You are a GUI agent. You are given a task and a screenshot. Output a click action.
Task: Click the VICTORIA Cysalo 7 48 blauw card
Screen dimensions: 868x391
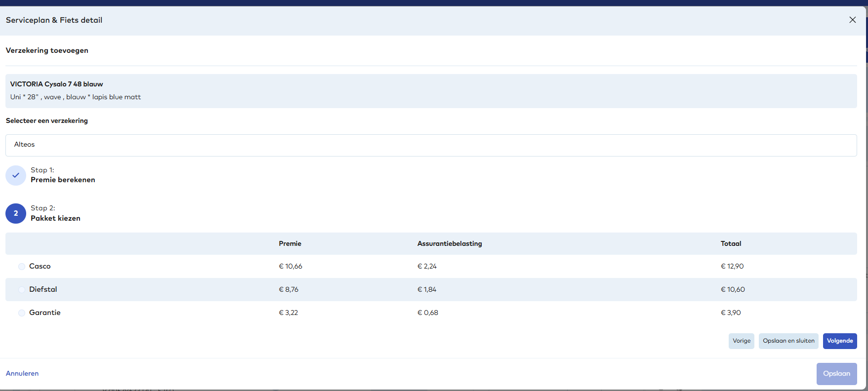pos(431,91)
